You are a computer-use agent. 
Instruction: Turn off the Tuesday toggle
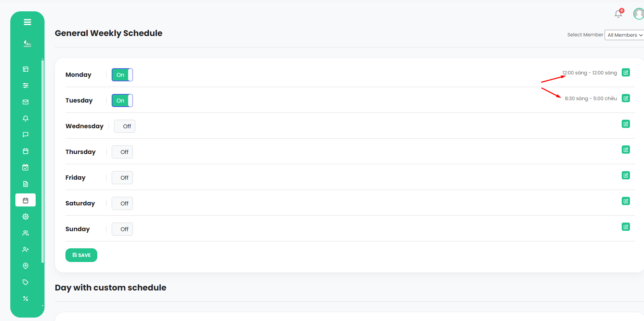[122, 100]
